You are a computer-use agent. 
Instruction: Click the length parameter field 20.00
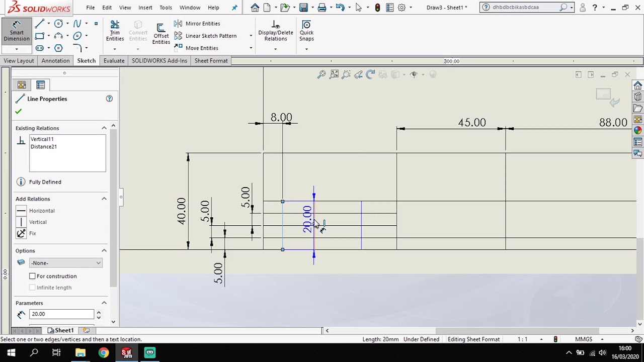tap(61, 314)
